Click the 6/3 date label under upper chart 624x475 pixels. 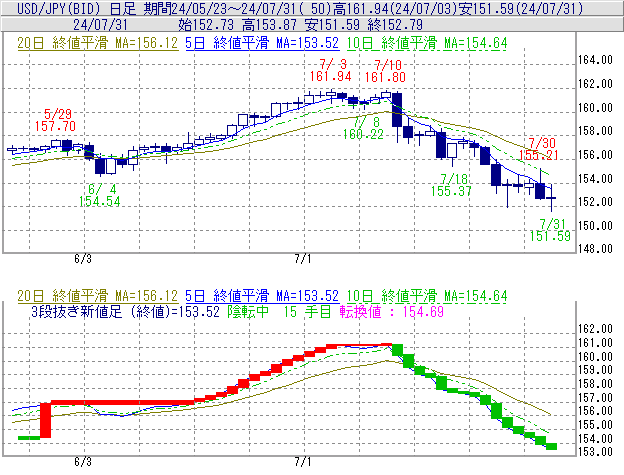(x=83, y=259)
